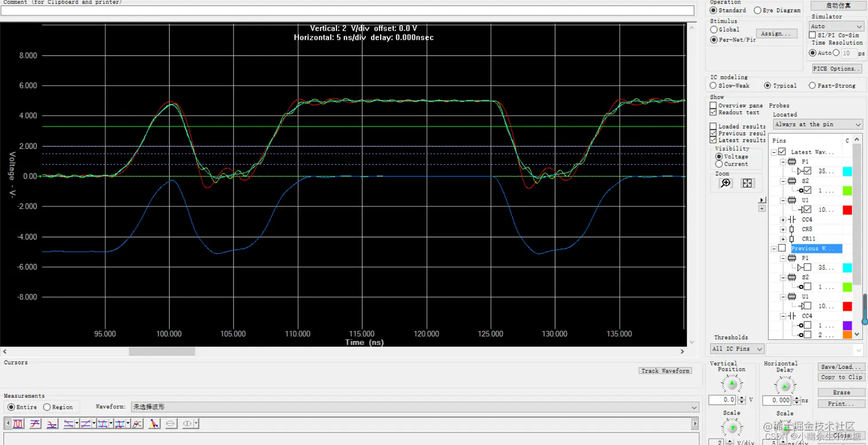Open PICE Options dialog
This screenshot has width=868, height=445.
tap(836, 68)
